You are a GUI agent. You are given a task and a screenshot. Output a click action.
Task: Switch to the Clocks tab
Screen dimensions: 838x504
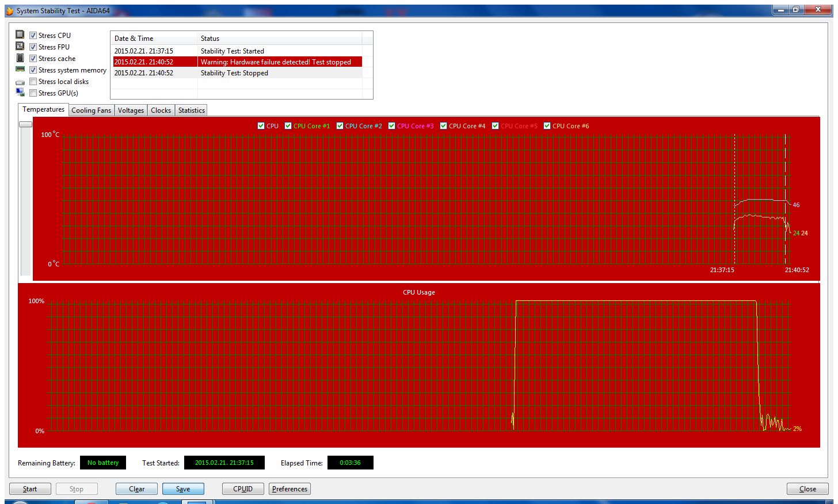point(161,110)
